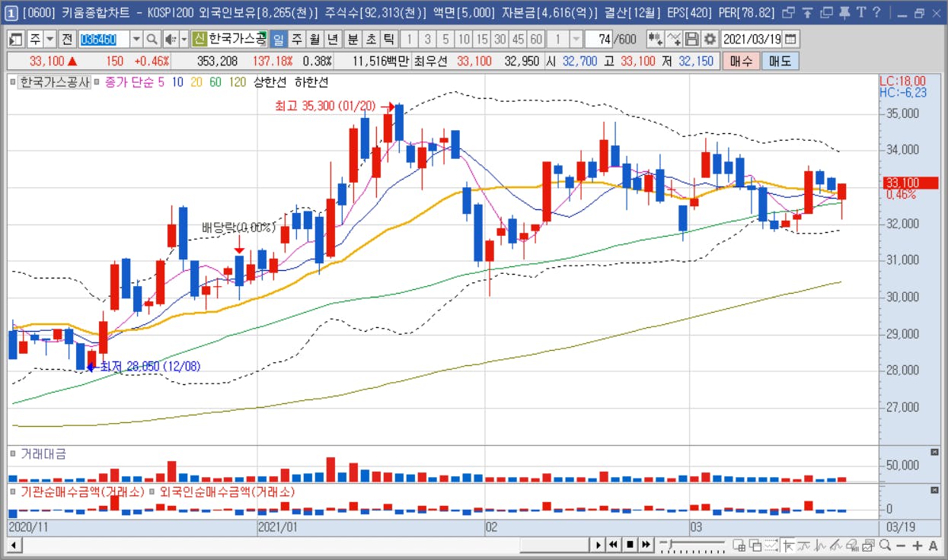Open the chart settings gear icon
948x560 pixels.
click(x=710, y=39)
